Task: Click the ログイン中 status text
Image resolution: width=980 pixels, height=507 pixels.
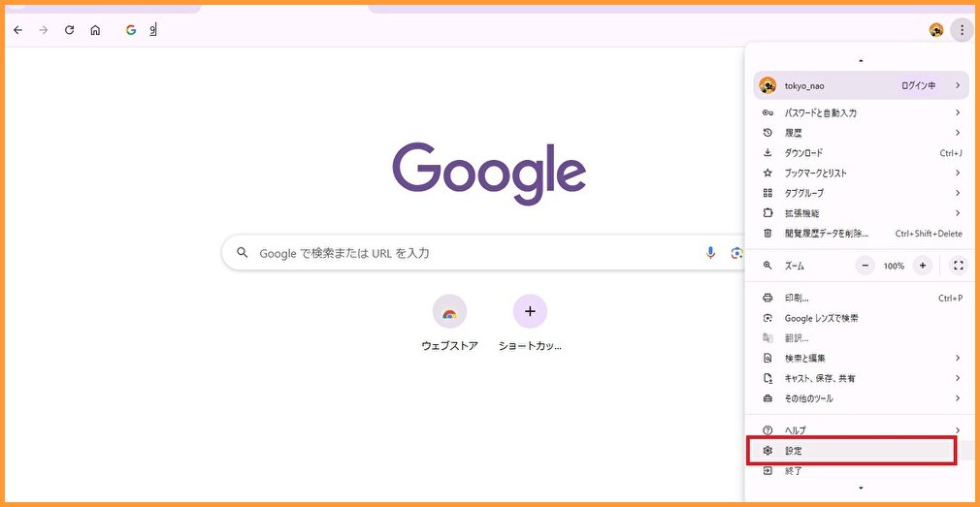Action: point(918,86)
